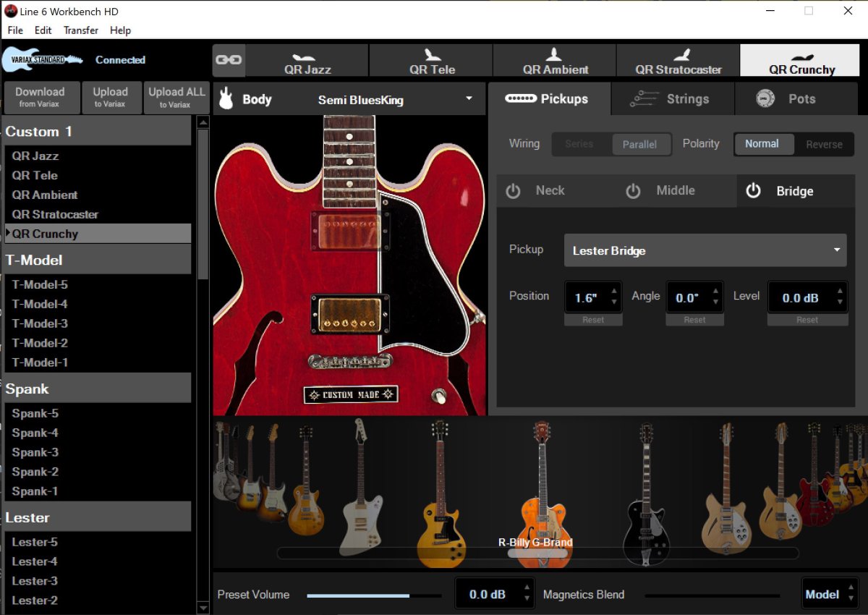Viewport: 868px width, 615px height.
Task: Click the Lester bank header
Action: (98, 517)
